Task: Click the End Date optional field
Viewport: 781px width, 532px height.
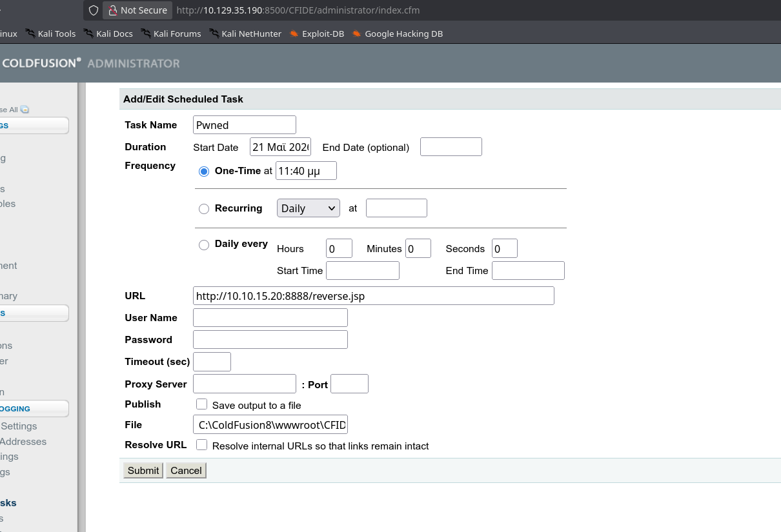Action: point(451,147)
